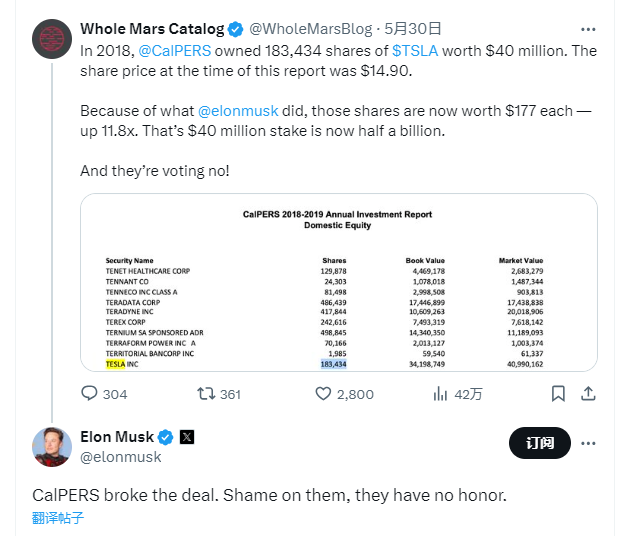
Task: Click the retweet icon
Action: 206,394
